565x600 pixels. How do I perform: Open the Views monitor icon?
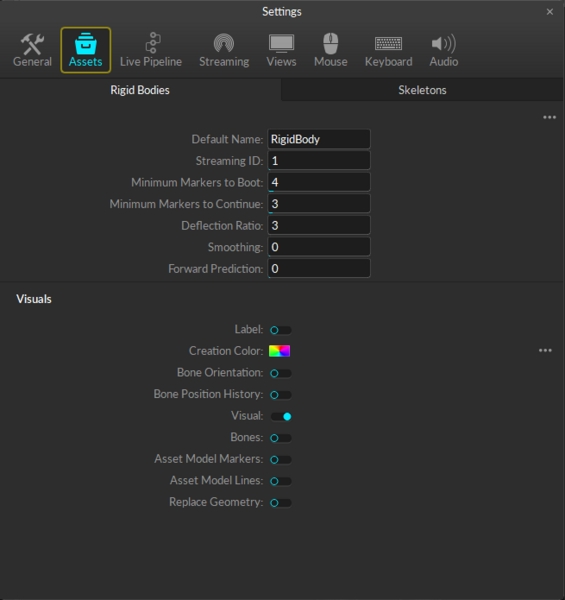click(281, 43)
